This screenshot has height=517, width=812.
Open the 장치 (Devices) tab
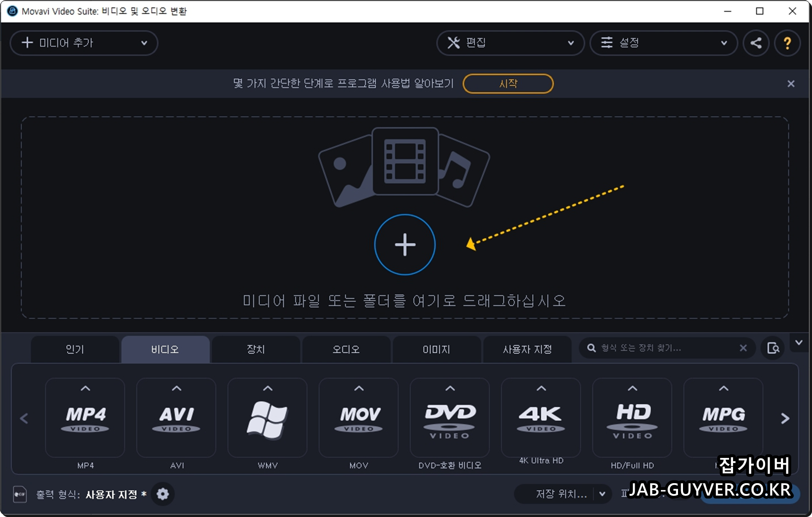click(x=256, y=349)
